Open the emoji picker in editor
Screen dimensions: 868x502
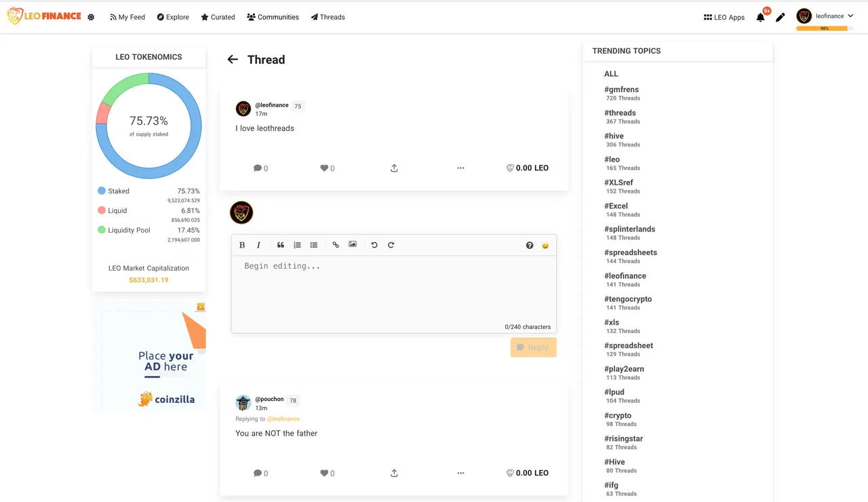point(545,246)
